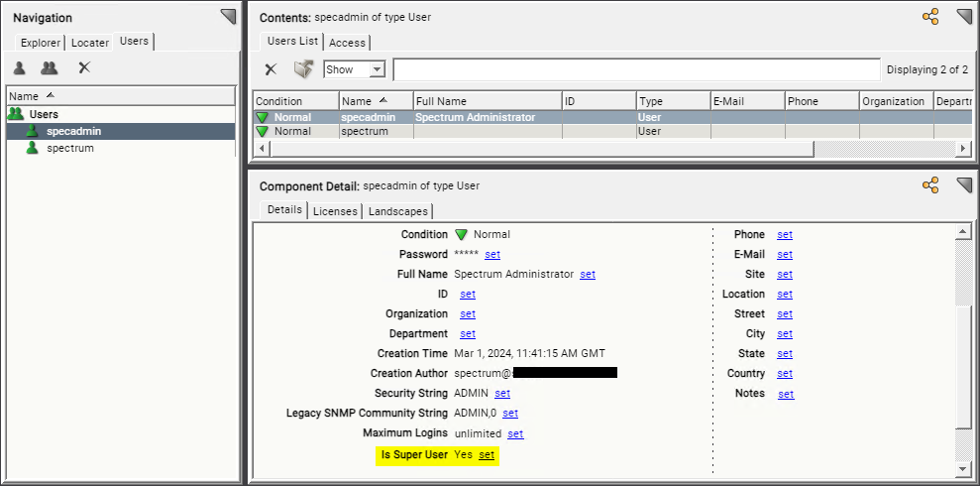Click the filter text input field

[635, 70]
